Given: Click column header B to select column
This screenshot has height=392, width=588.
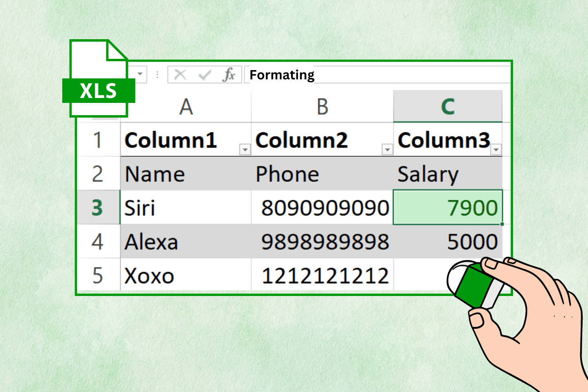Looking at the screenshot, I should click(322, 106).
